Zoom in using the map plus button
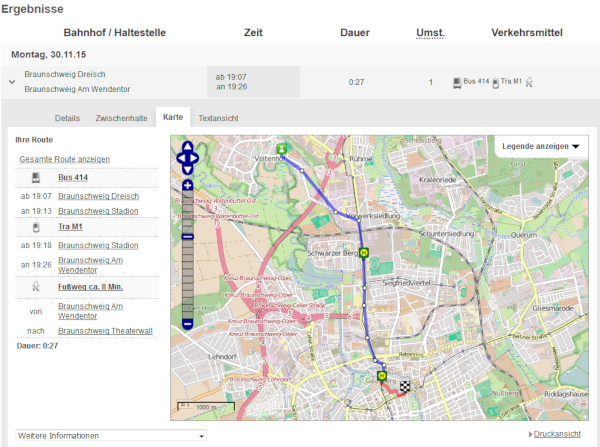This screenshot has width=600, height=447. pyautogui.click(x=187, y=185)
